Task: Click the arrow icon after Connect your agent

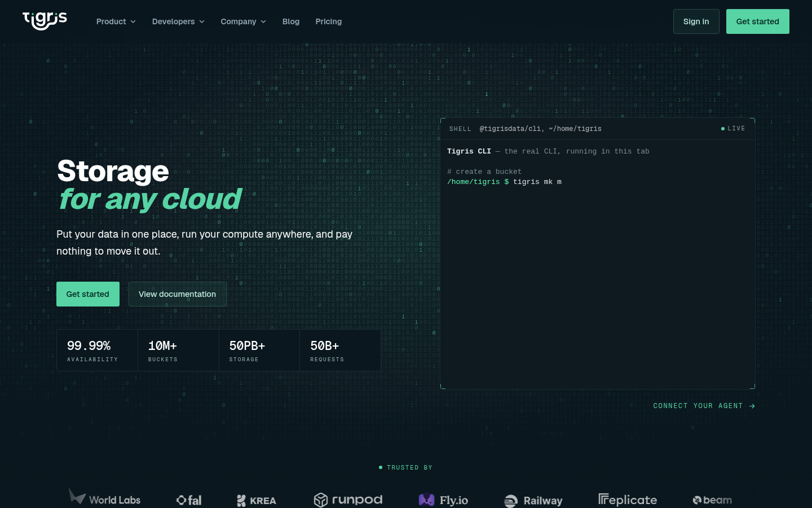Action: 752,406
